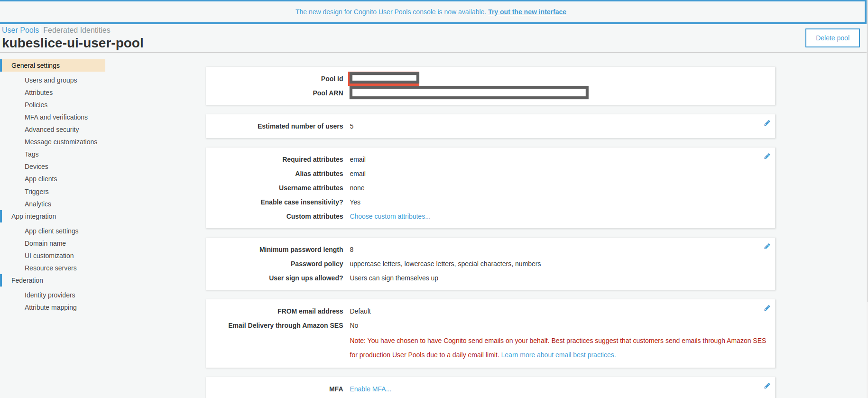The height and width of the screenshot is (398, 868).
Task: Open Tags in sidebar
Action: (x=32, y=154)
